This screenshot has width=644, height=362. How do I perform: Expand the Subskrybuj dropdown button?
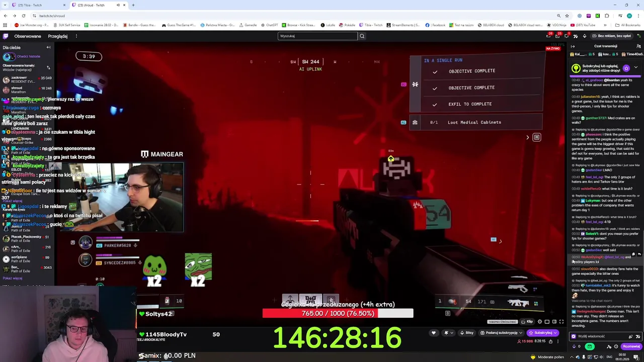(555, 333)
